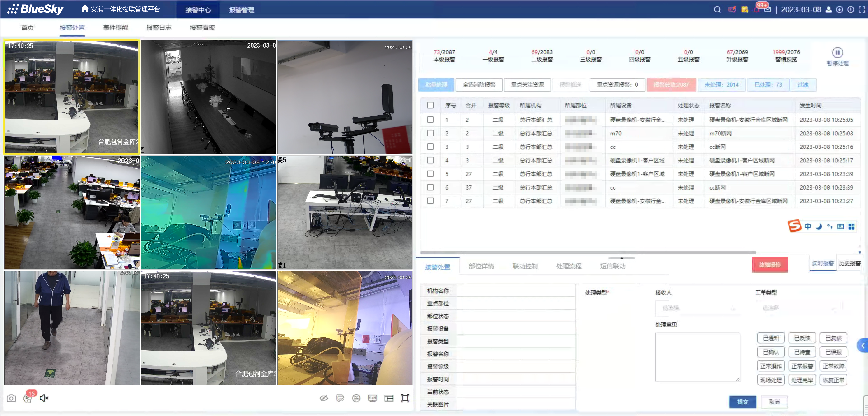Click the home icon beside platform title

pos(85,9)
